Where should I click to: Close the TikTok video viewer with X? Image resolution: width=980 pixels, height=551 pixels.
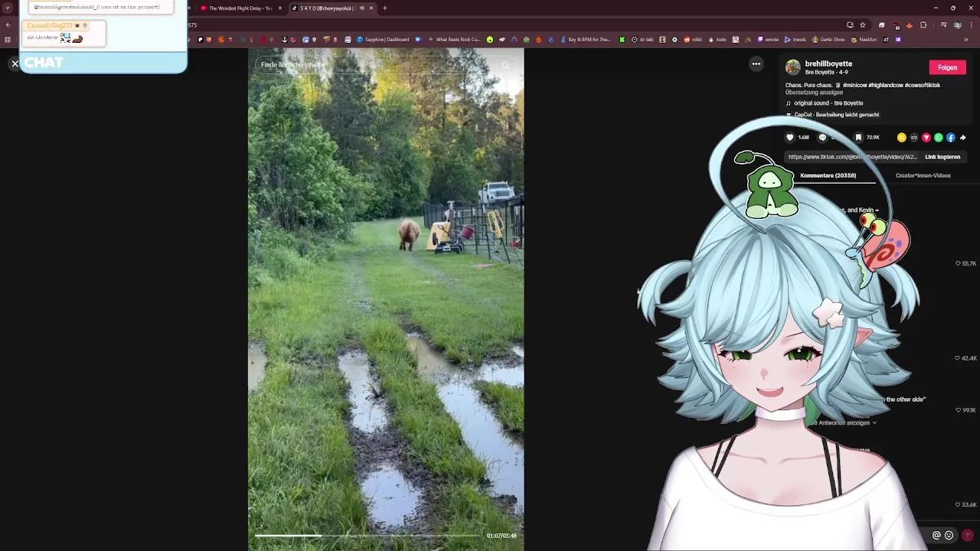pyautogui.click(x=15, y=64)
